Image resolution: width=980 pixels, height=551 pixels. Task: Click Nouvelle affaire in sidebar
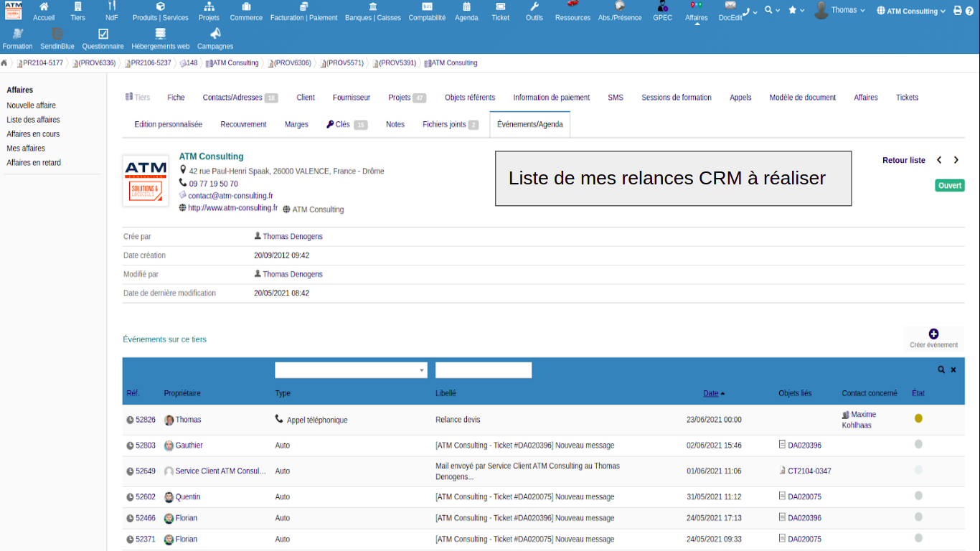pos(31,105)
